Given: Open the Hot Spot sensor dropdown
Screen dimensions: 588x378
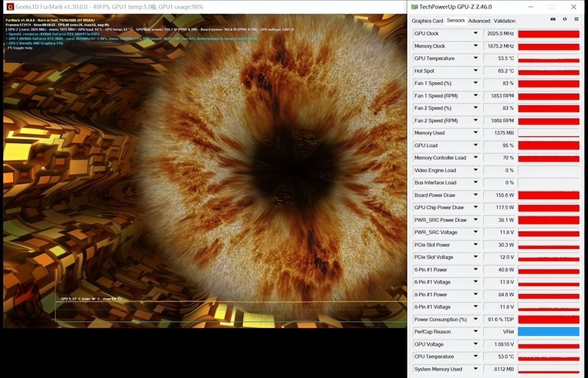Looking at the screenshot, I should click(475, 71).
